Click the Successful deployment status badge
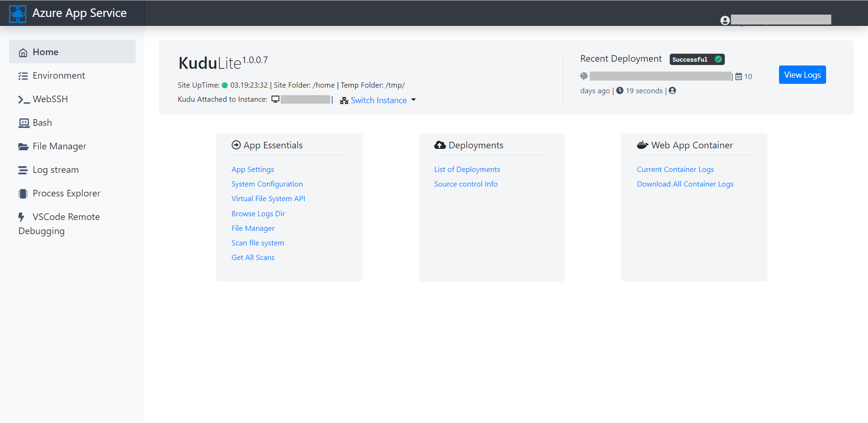868x423 pixels. click(x=697, y=59)
